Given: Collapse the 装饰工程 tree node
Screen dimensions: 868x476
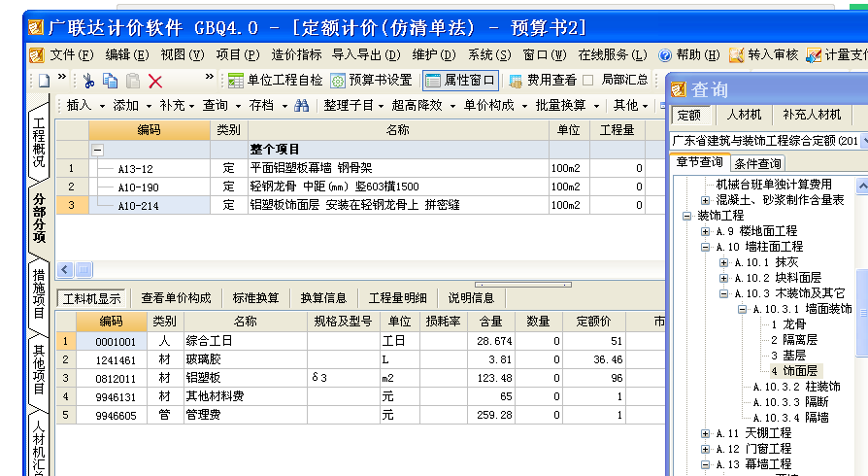Looking at the screenshot, I should click(x=687, y=216).
